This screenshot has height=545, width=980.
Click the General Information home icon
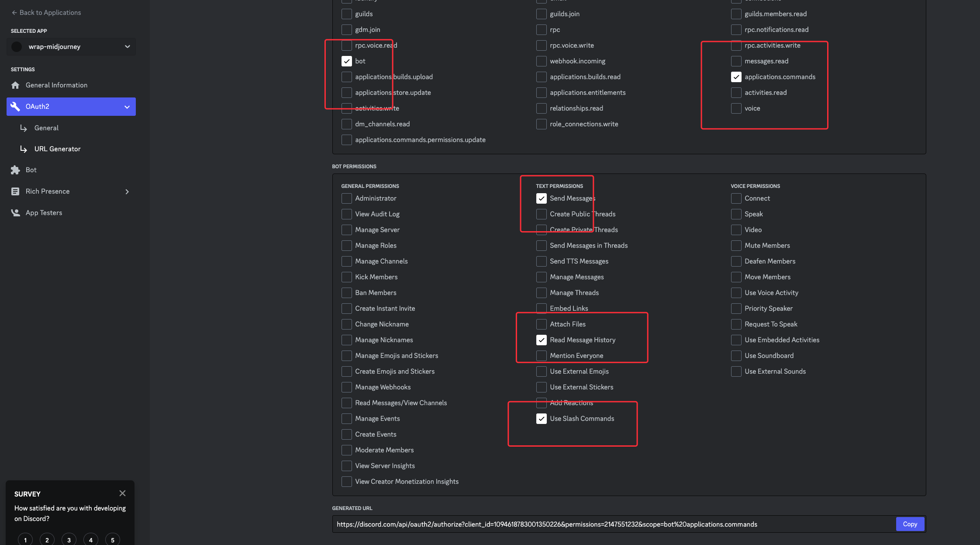(x=15, y=85)
